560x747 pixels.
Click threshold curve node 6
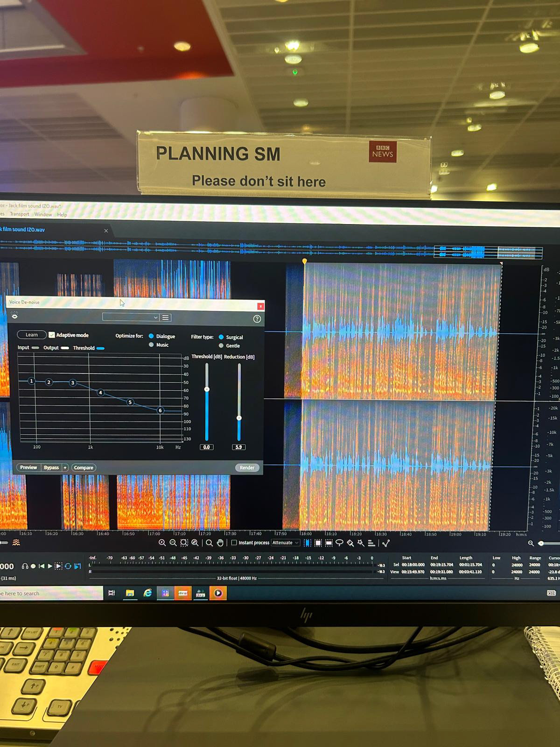click(x=160, y=410)
